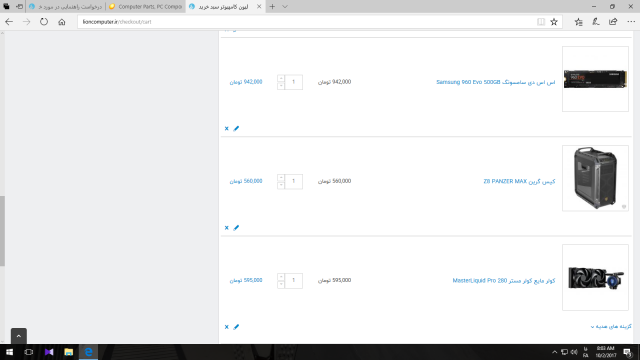Open Windows Start menu
Image resolution: width=640 pixels, height=360 pixels.
[x=9, y=352]
